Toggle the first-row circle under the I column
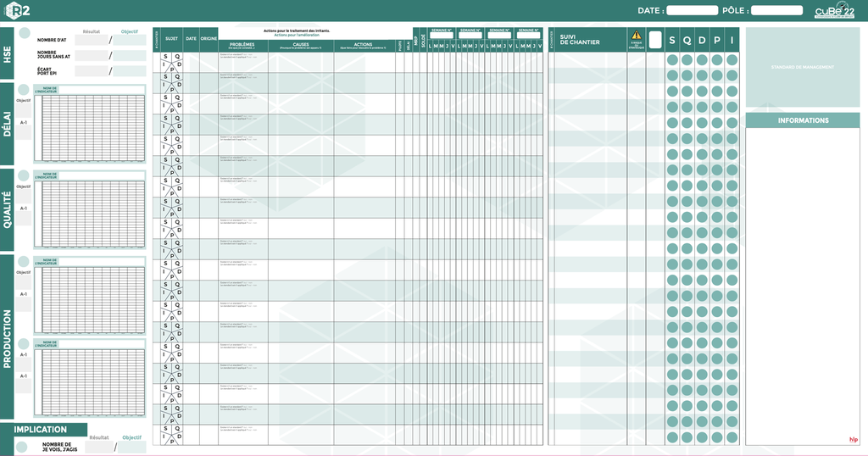The image size is (868, 456). pyautogui.click(x=732, y=60)
